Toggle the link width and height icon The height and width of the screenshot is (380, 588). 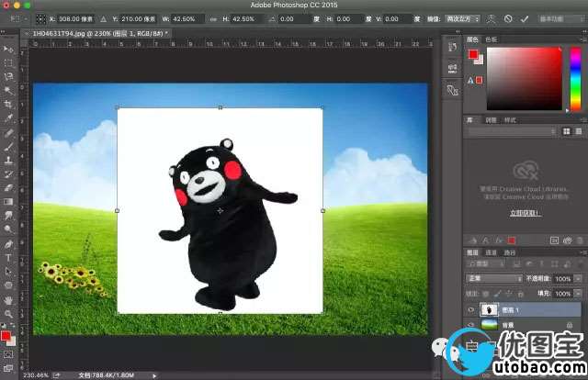213,19
